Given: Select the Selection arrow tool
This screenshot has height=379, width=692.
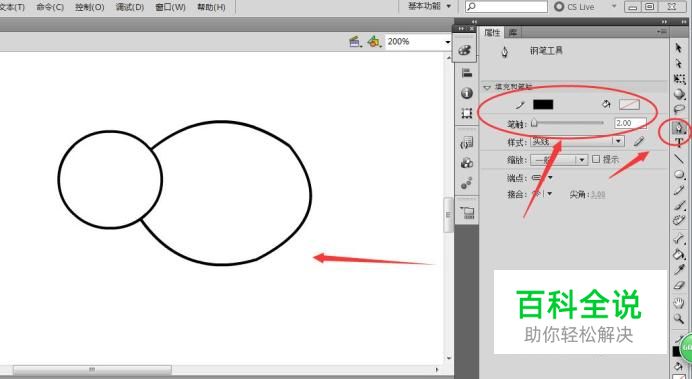Looking at the screenshot, I should click(x=679, y=49).
